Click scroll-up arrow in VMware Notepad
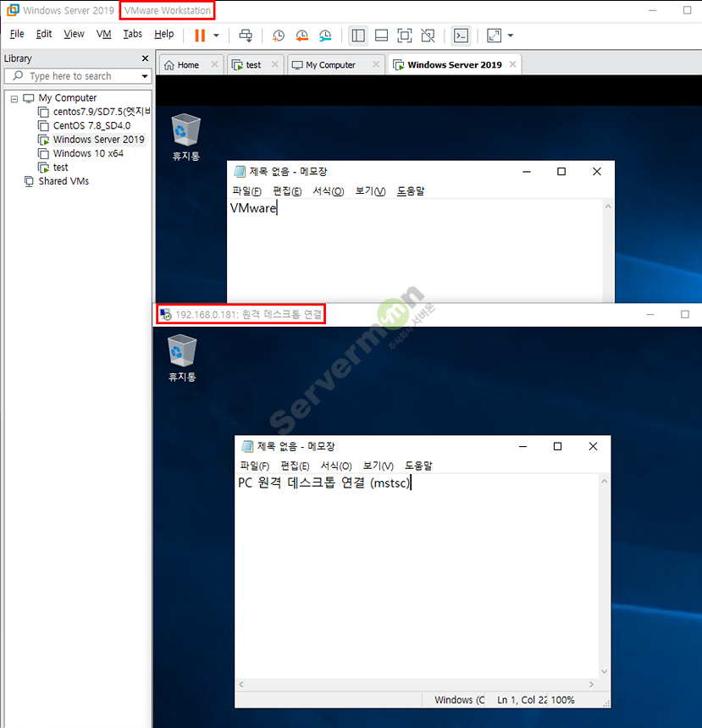This screenshot has width=702, height=728. point(608,207)
